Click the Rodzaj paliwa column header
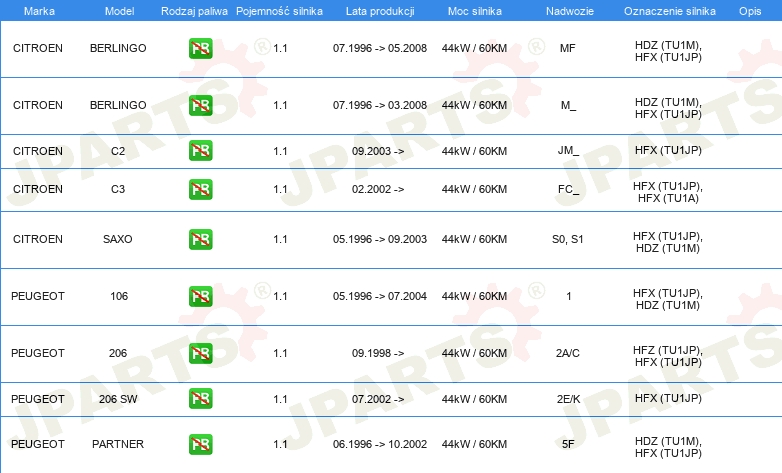Viewport: 782px width, 473px height. [194, 11]
